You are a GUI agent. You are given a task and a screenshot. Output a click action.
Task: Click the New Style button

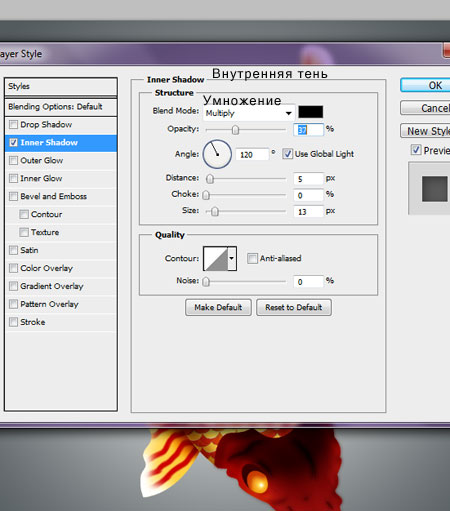tap(425, 131)
